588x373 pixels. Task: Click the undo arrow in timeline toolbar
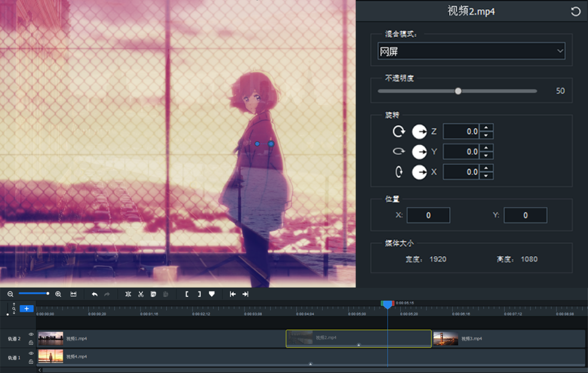pyautogui.click(x=95, y=294)
